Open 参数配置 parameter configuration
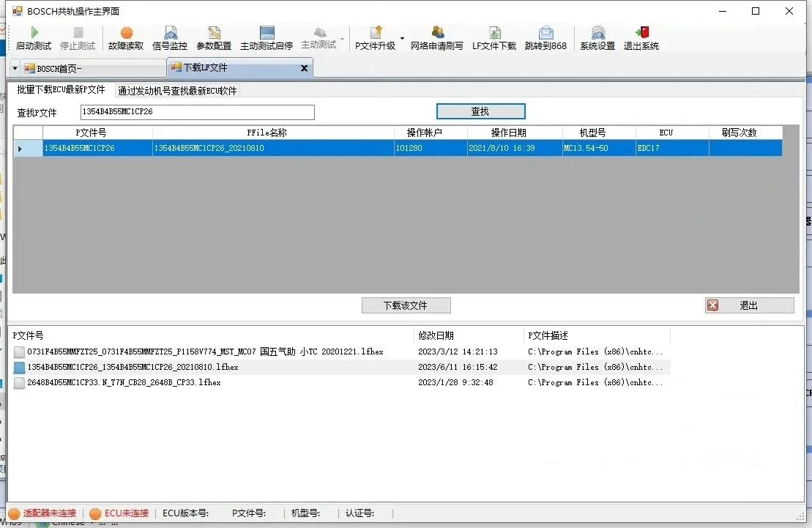This screenshot has width=812, height=528. click(214, 39)
